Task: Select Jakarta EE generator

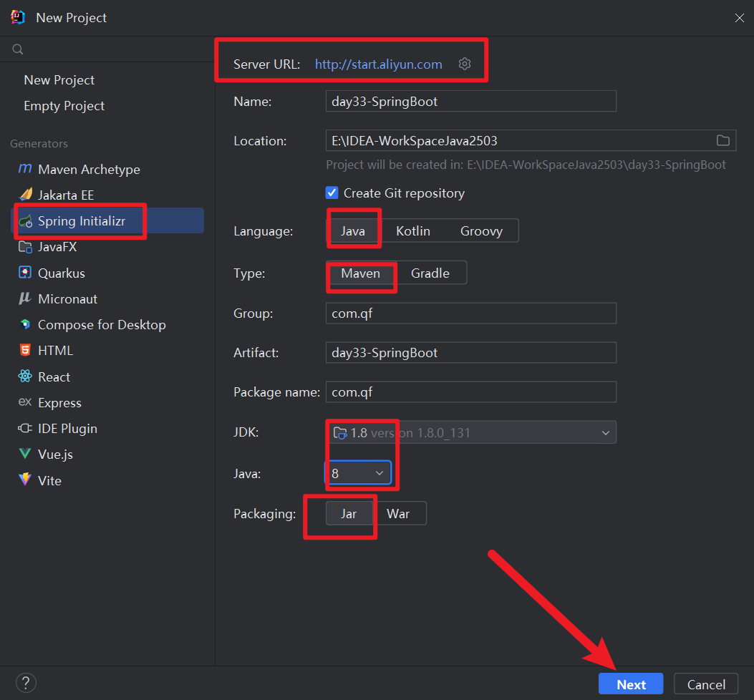Action: tap(66, 195)
